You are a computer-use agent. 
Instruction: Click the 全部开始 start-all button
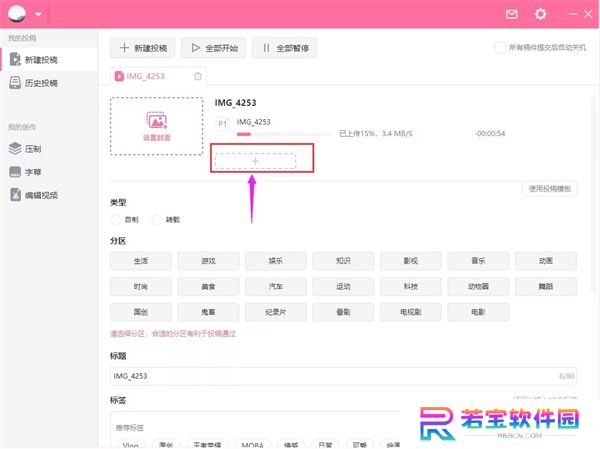click(214, 48)
